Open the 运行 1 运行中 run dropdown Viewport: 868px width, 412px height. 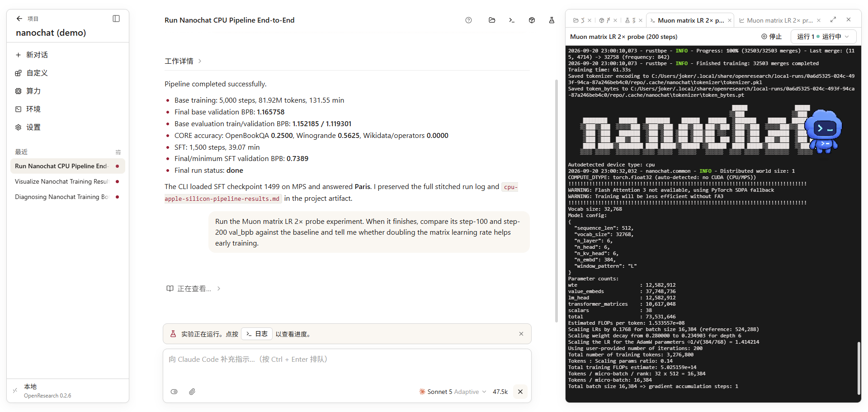pos(823,37)
